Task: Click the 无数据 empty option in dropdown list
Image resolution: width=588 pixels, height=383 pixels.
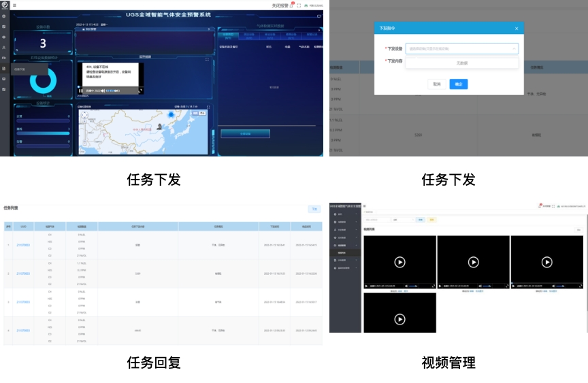Action: 462,63
